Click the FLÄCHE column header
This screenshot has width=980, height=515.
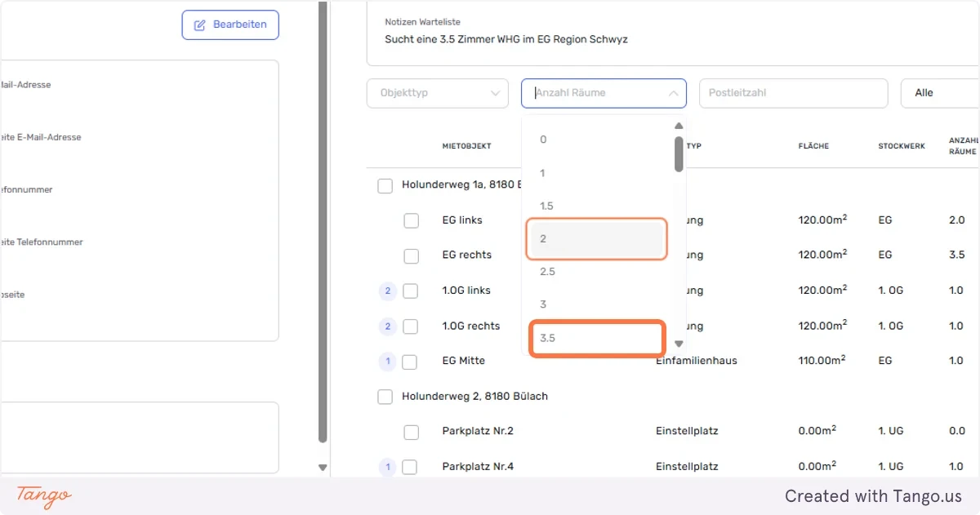point(813,146)
